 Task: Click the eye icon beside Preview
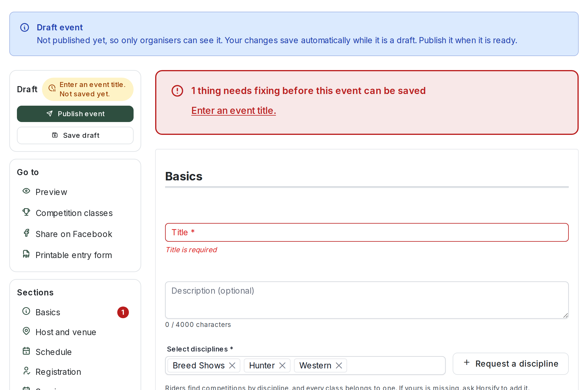click(x=26, y=191)
